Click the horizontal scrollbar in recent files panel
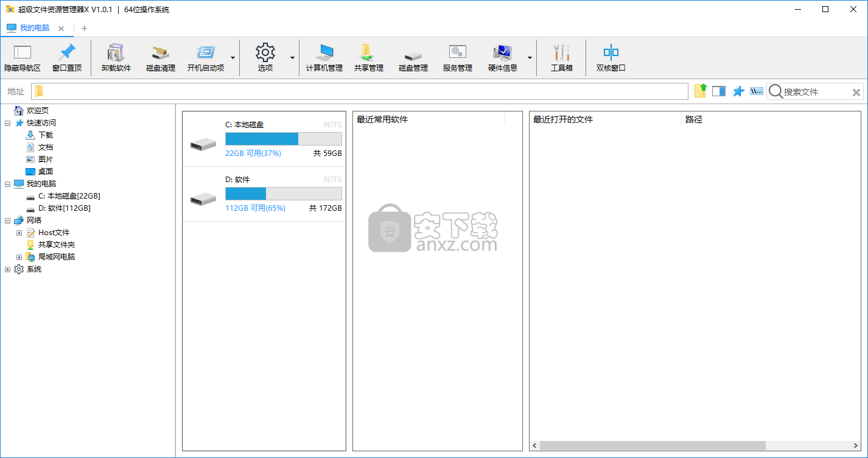This screenshot has width=868, height=458. point(652,446)
